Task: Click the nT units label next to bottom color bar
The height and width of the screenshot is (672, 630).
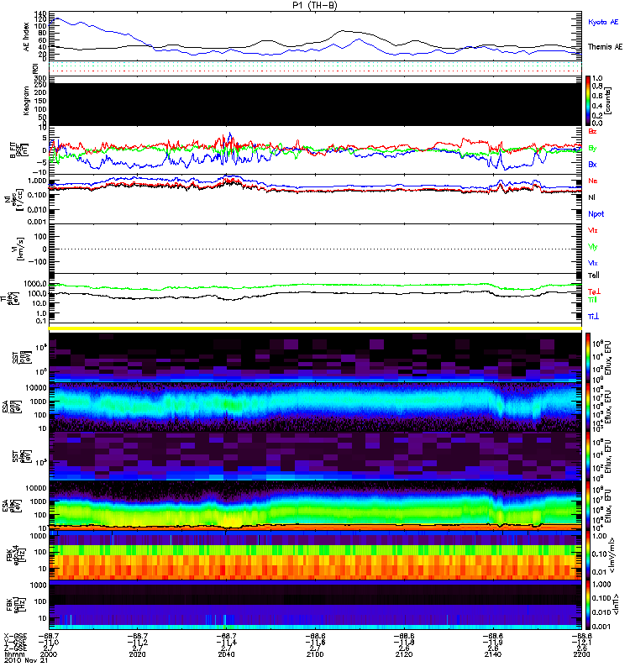Action: (x=617, y=604)
